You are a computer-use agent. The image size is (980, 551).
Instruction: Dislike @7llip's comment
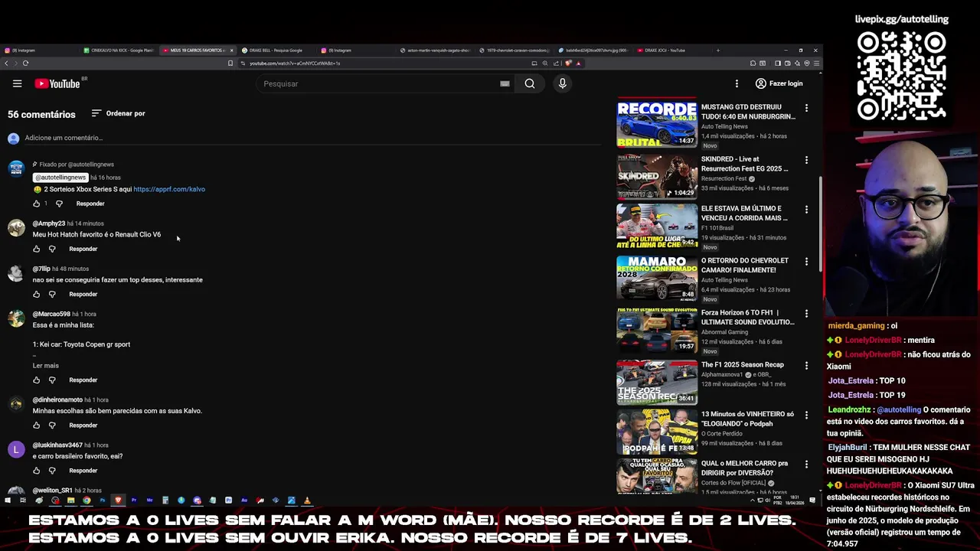(x=52, y=294)
